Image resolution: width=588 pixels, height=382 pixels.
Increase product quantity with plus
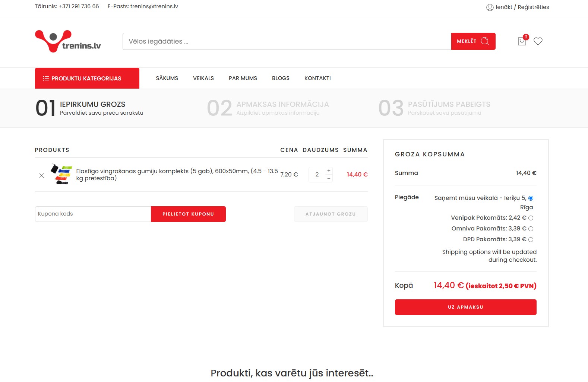click(x=329, y=171)
